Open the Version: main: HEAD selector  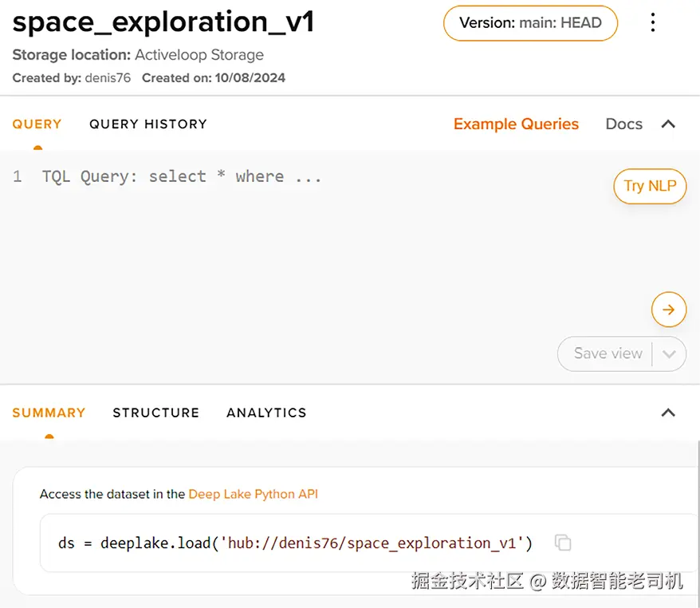(530, 23)
